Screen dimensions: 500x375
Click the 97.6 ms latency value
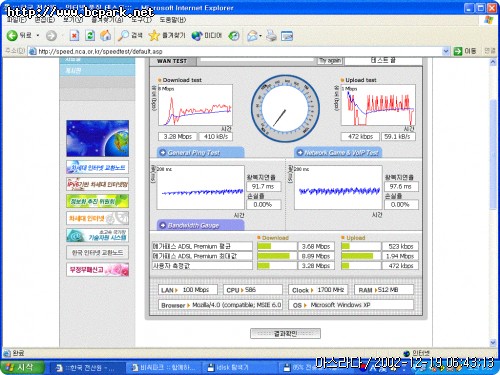coord(401,187)
